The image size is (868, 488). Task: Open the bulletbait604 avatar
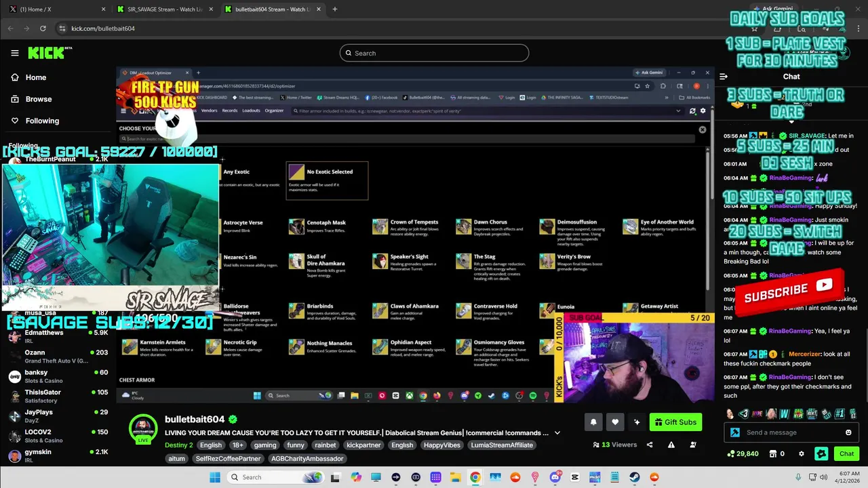[143, 429]
